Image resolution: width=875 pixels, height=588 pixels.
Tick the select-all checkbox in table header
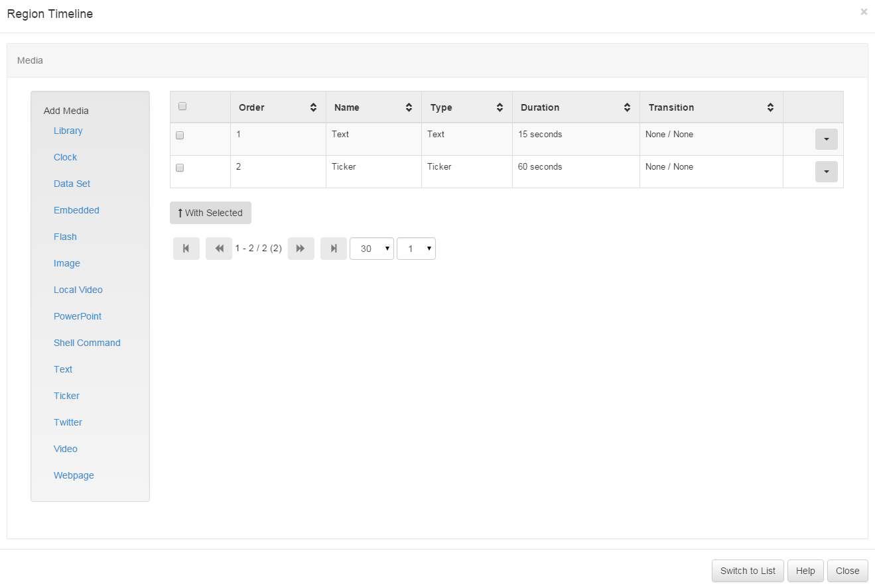tap(182, 106)
